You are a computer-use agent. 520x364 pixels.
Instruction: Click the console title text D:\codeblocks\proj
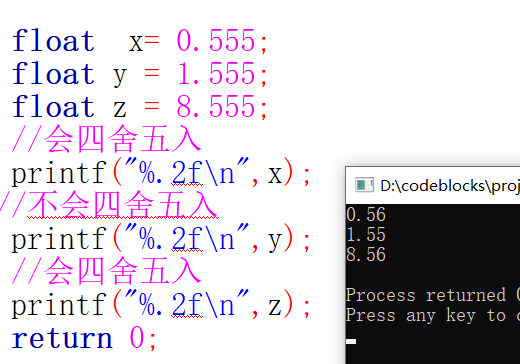coord(450,186)
